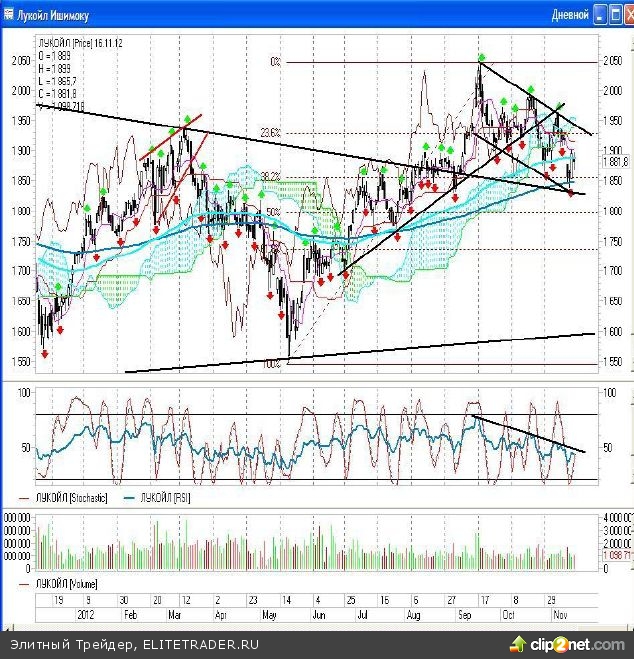This screenshot has height=659, width=634.
Task: Minimize the Лукойл Ишимоку chart window
Action: point(598,14)
